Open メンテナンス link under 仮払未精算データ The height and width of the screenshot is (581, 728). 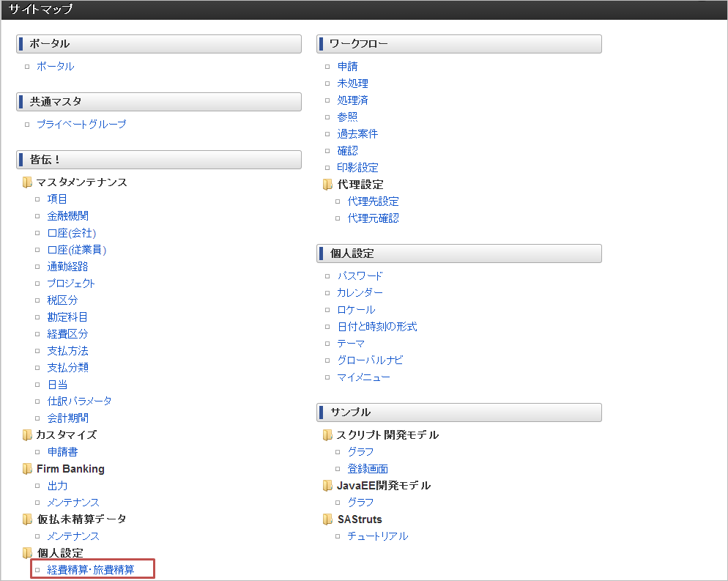click(73, 536)
